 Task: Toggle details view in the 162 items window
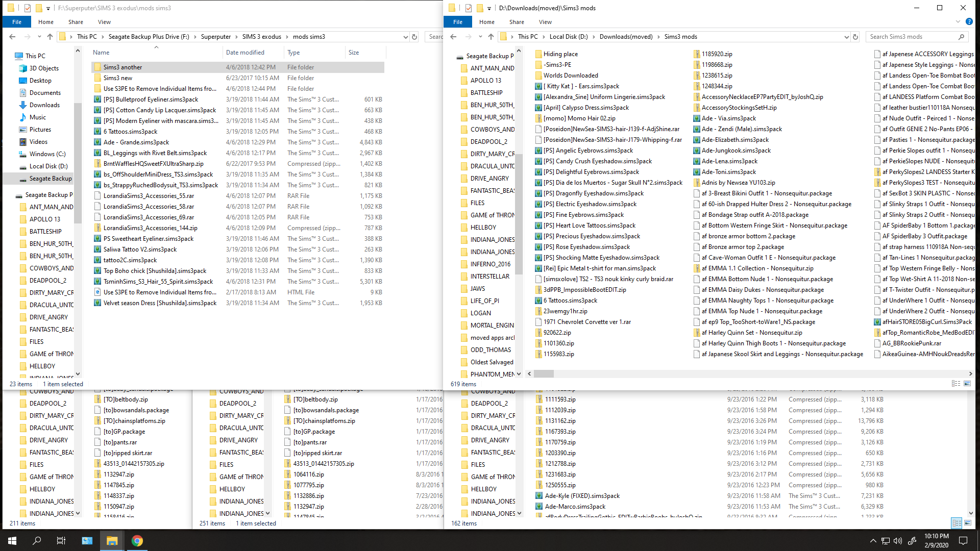(x=957, y=523)
